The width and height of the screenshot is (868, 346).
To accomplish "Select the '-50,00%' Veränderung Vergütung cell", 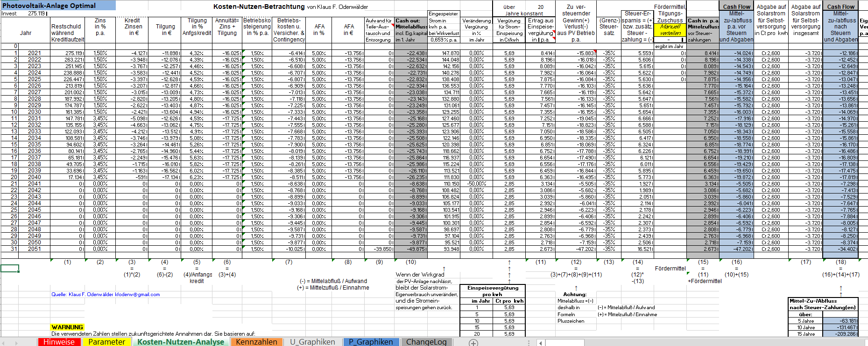I will (x=476, y=184).
